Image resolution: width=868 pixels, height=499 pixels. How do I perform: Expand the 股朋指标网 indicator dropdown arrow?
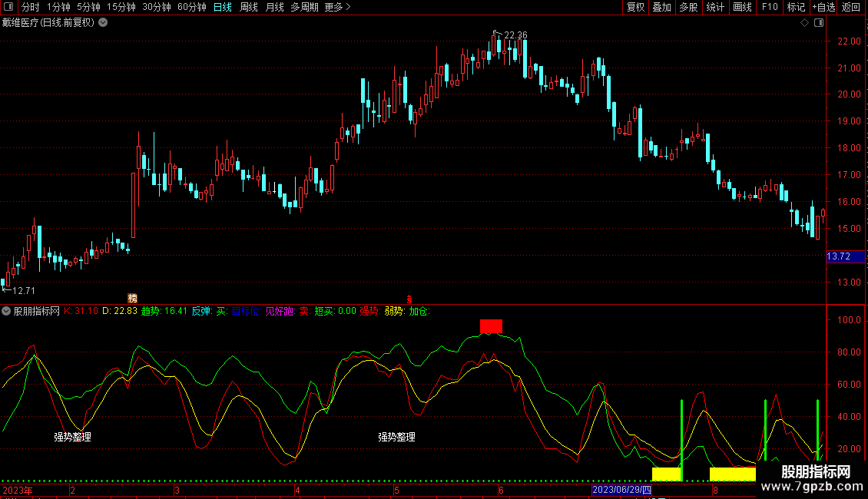pyautogui.click(x=7, y=312)
